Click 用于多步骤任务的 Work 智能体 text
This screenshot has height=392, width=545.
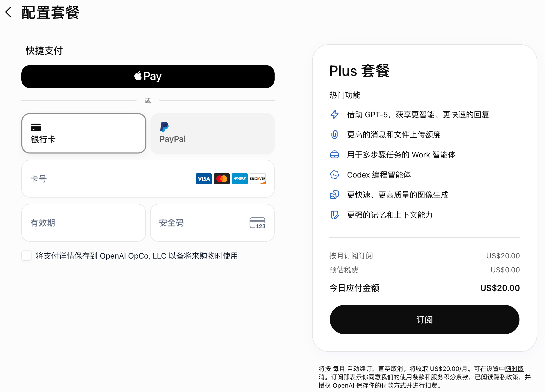401,155
